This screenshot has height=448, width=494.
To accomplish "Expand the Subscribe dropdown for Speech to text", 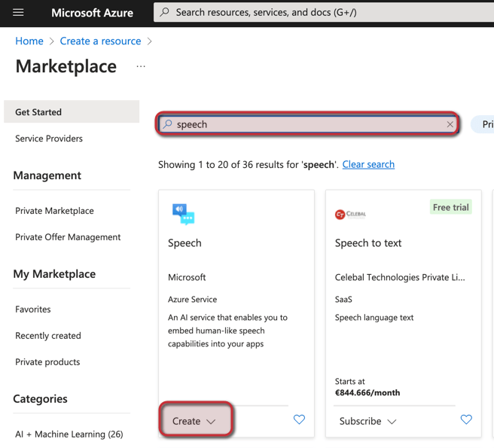I will point(367,421).
